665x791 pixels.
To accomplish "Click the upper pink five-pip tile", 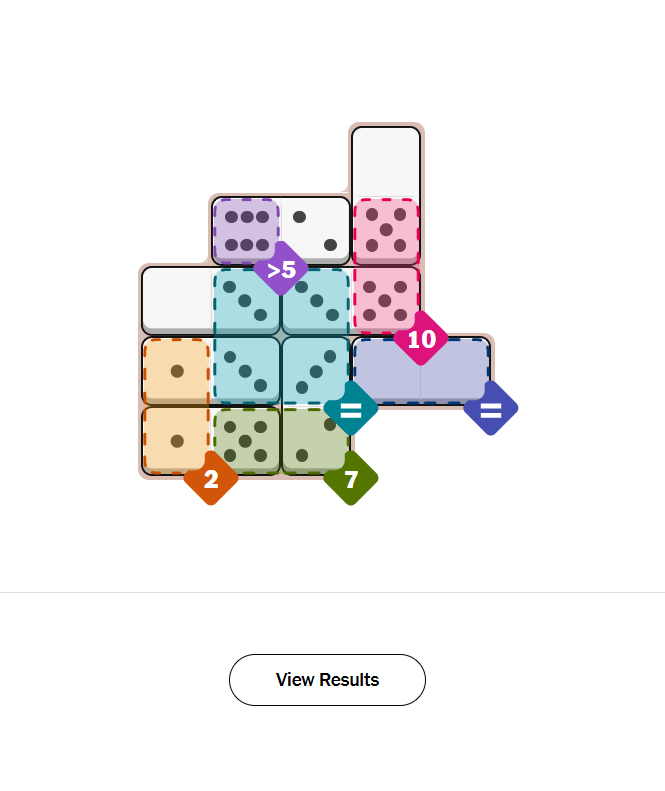I will pos(386,231).
